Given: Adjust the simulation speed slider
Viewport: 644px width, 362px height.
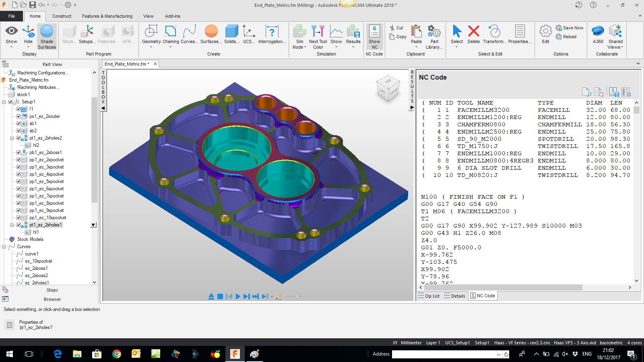Looking at the screenshot, I should point(297,296).
